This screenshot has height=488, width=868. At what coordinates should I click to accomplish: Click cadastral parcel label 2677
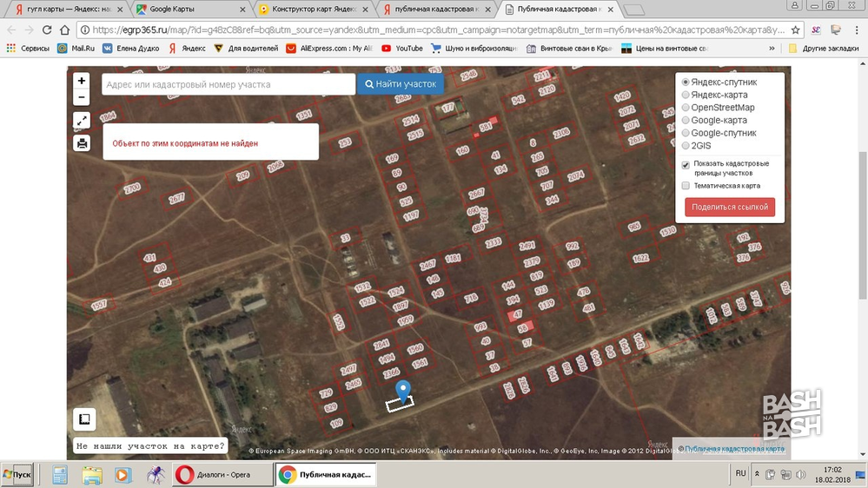tap(176, 198)
